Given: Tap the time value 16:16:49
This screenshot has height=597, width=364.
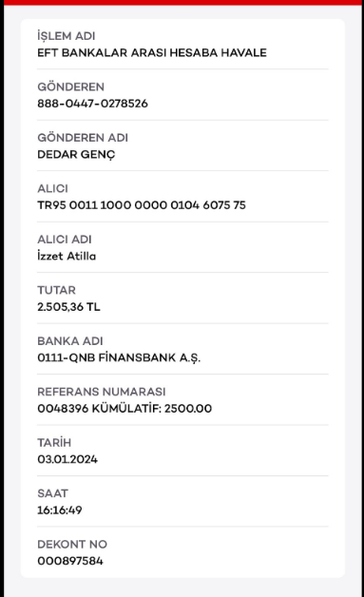Looking at the screenshot, I should coord(60,510).
